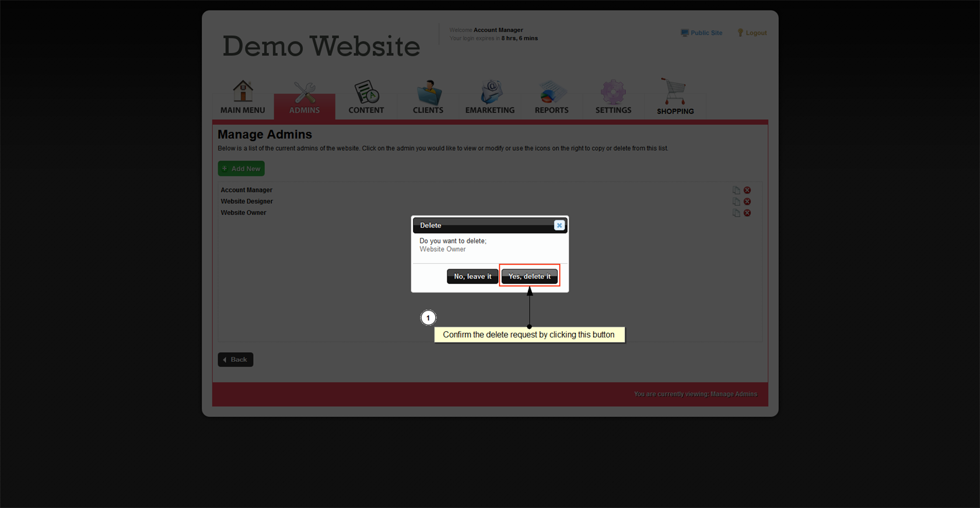
Task: Open the Settings gear icon
Action: tap(613, 92)
